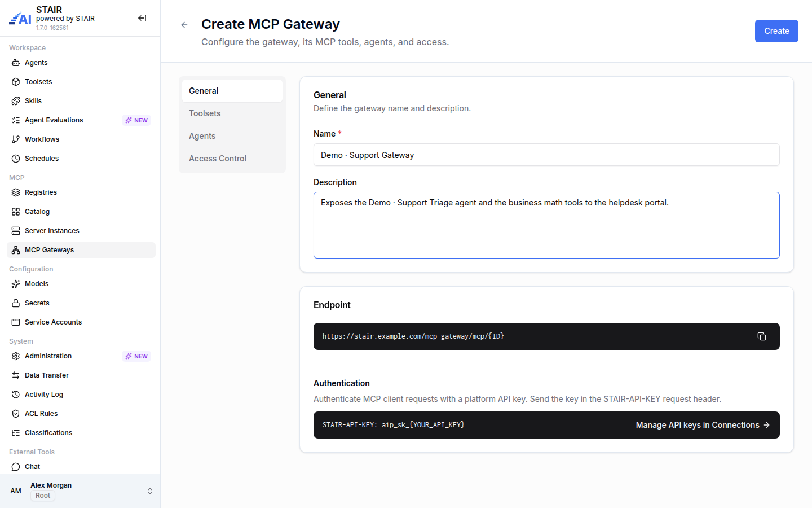Click the AM user avatar

(x=16, y=491)
